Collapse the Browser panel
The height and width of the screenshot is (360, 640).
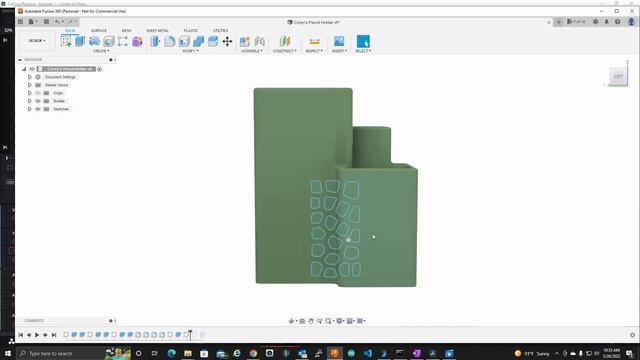[20, 60]
